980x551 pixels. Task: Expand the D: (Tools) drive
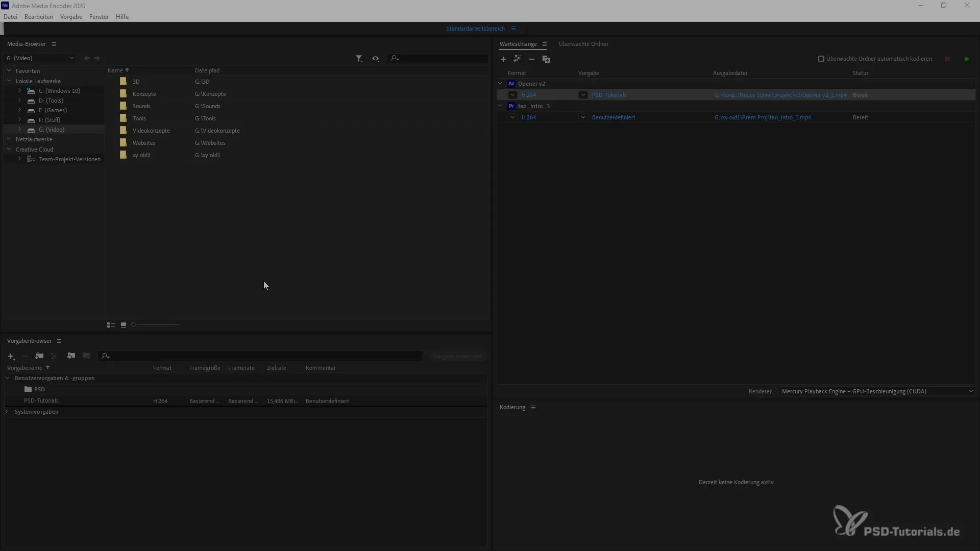click(x=20, y=101)
